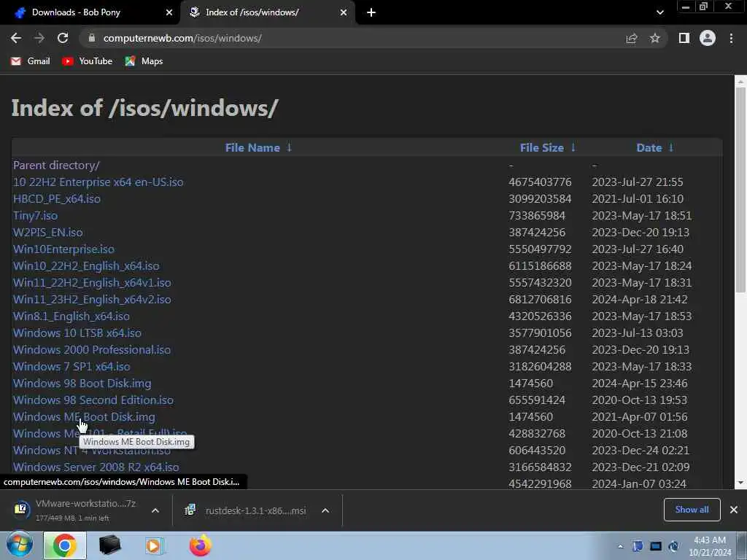Click the forward navigation arrow
Viewport: 747px width, 560px height.
(x=39, y=38)
